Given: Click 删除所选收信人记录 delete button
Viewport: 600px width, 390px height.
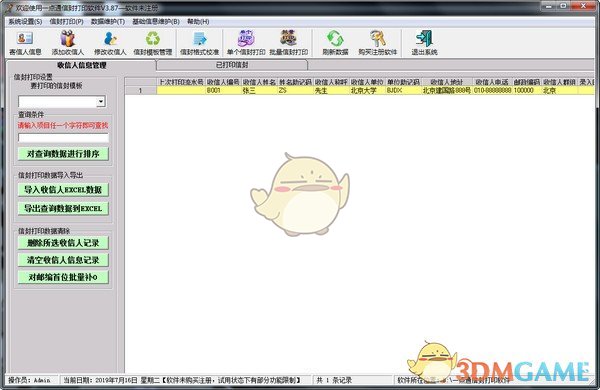Looking at the screenshot, I should pyautogui.click(x=63, y=243).
